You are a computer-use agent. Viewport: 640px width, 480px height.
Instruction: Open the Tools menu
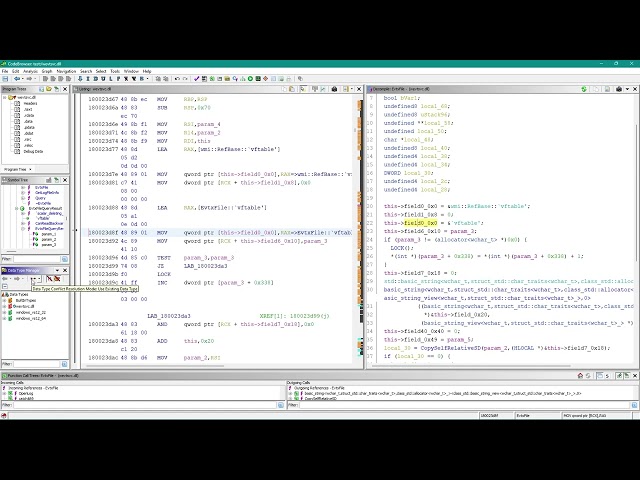(x=115, y=71)
